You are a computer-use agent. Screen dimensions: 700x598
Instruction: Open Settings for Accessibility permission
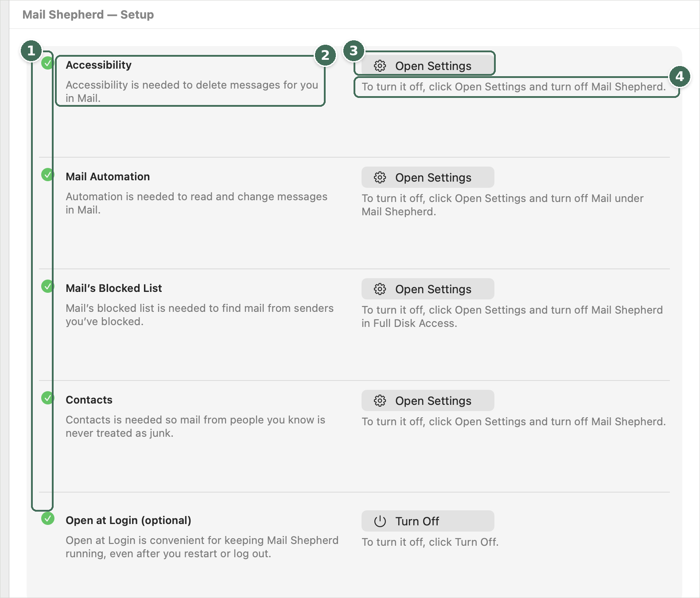[x=428, y=66]
